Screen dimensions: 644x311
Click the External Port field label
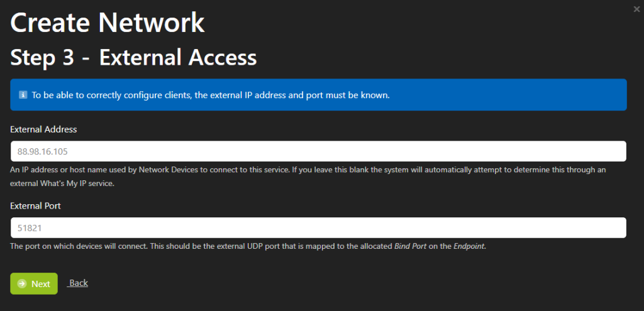[35, 205]
